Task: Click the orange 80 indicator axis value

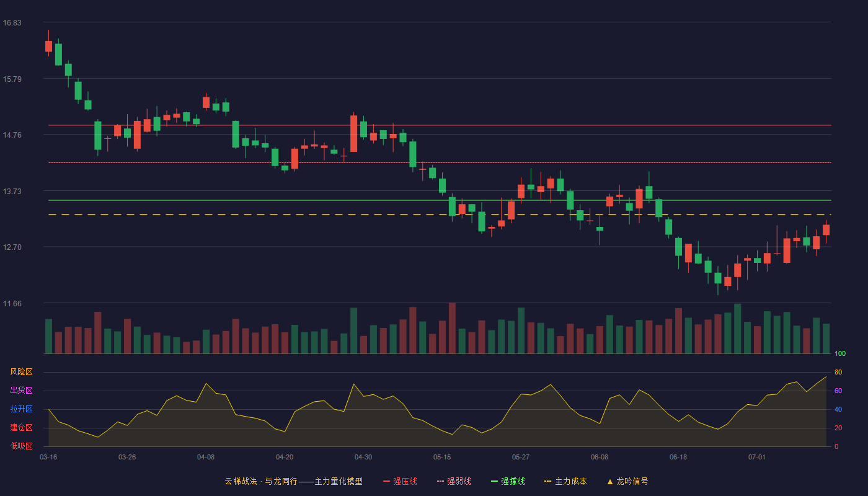Action: pos(838,372)
